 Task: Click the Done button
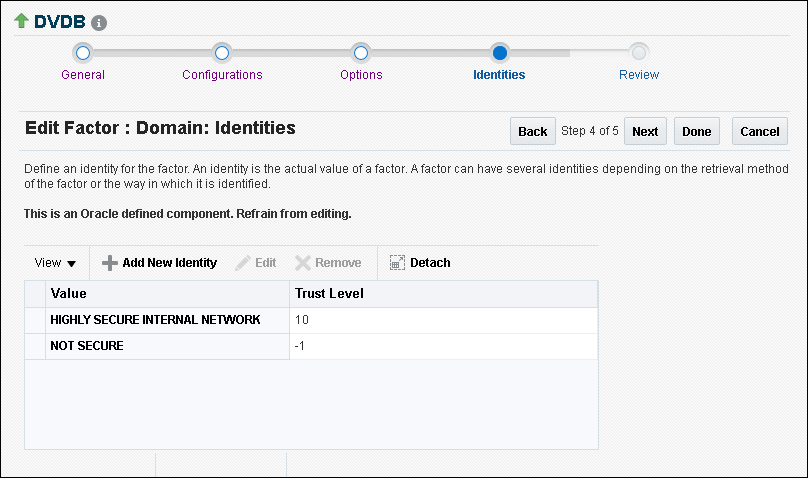click(696, 132)
